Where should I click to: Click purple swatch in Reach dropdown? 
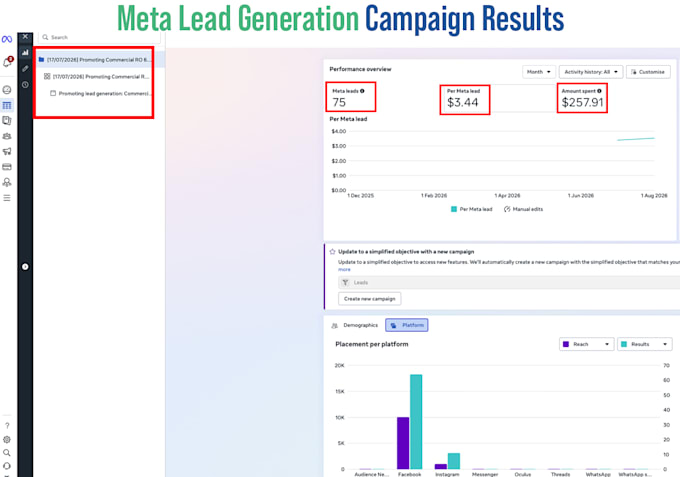pos(566,344)
